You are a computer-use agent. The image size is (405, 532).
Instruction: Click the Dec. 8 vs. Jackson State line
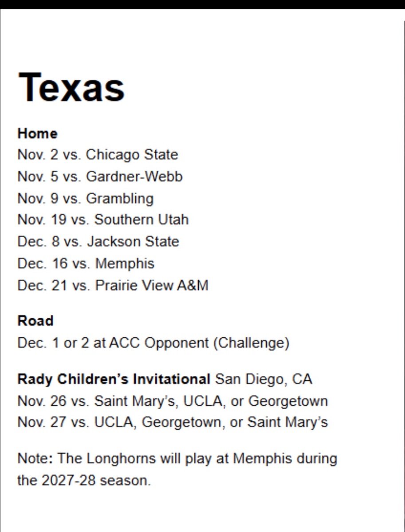(x=98, y=242)
